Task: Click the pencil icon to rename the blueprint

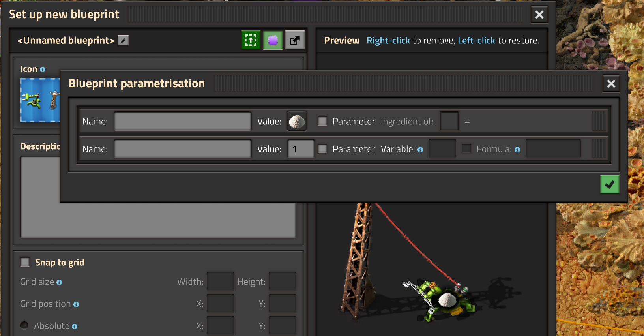Action: pos(123,40)
